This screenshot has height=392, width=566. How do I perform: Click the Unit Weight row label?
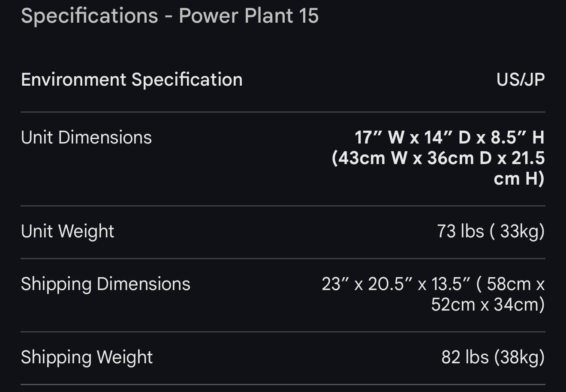point(67,231)
